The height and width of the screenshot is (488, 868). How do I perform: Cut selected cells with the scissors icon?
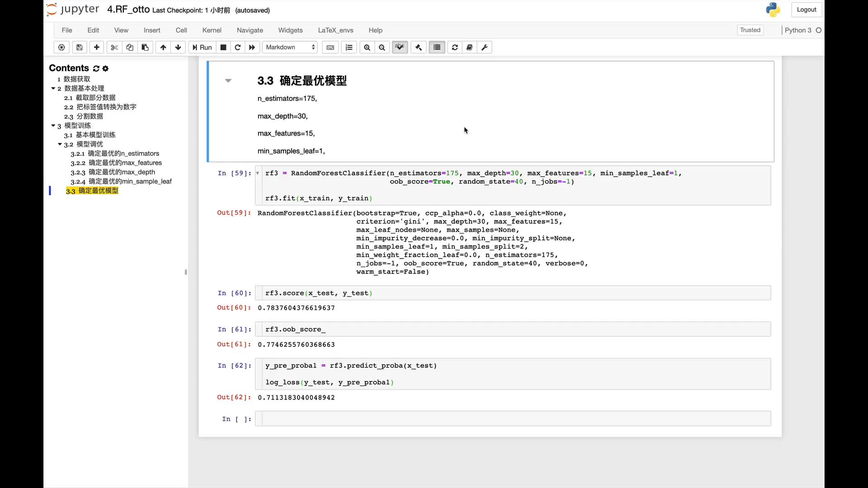tap(114, 47)
